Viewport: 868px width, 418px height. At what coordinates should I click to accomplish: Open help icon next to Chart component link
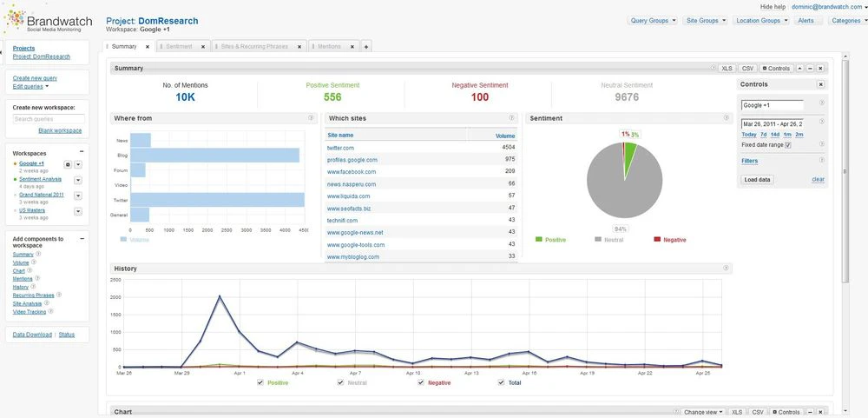tap(30, 270)
